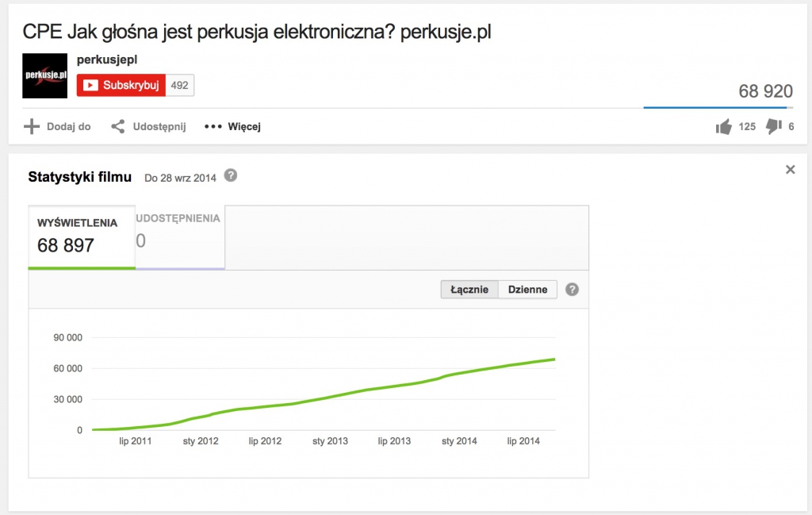Close the Statystyki filmu panel
The image size is (812, 515).
[790, 169]
